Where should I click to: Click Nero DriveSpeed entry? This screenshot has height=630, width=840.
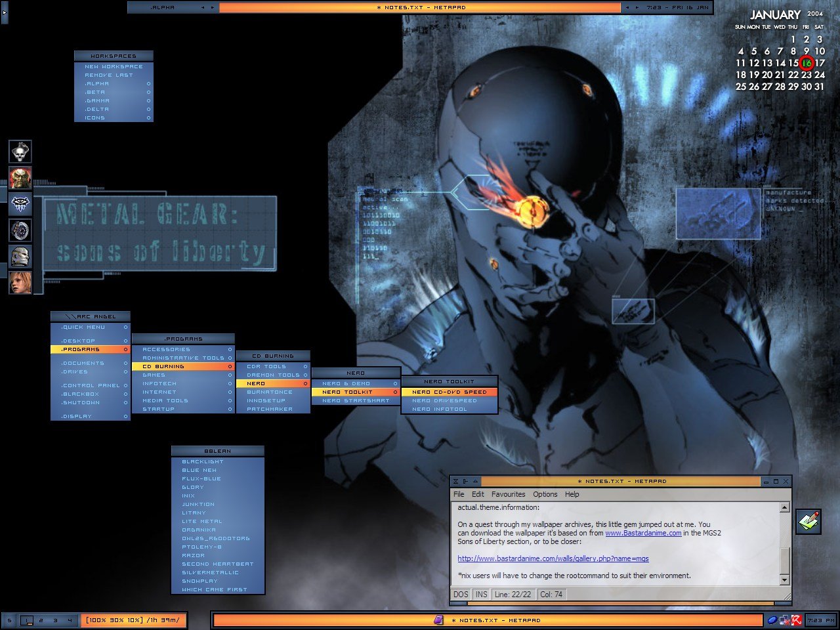click(x=450, y=400)
